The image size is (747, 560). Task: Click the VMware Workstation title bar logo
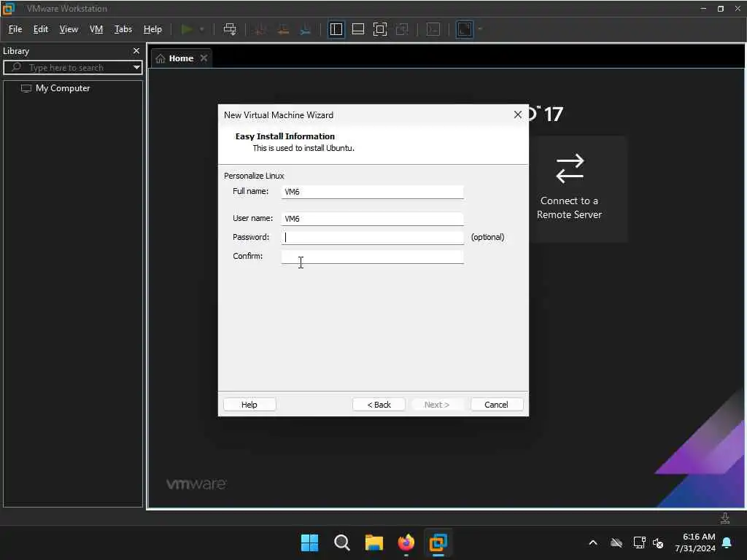[x=9, y=9]
